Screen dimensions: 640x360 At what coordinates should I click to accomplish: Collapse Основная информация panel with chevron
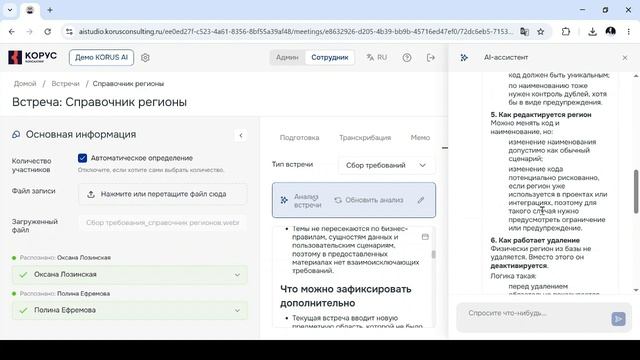[x=241, y=136]
